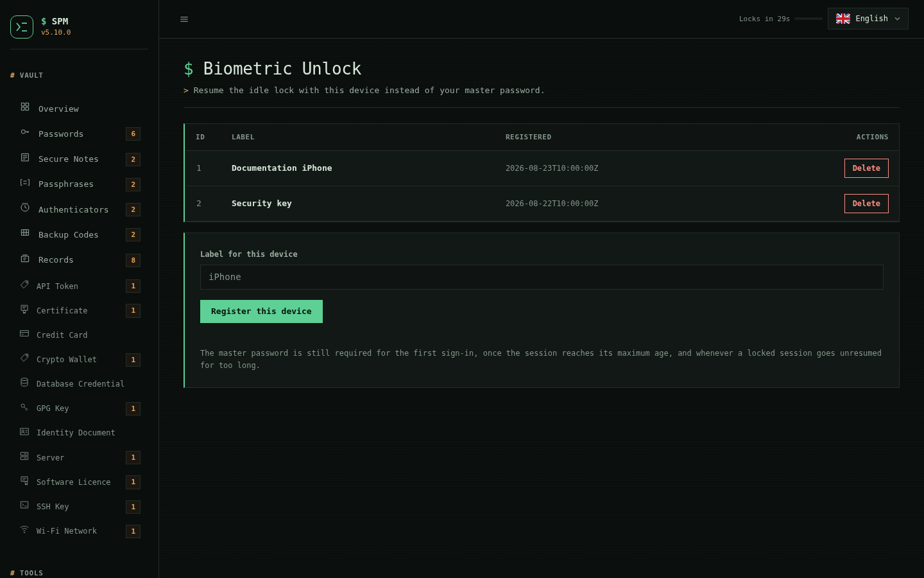Click the Passwords key icon
Image resolution: width=924 pixels, height=578 pixels.
tap(25, 132)
